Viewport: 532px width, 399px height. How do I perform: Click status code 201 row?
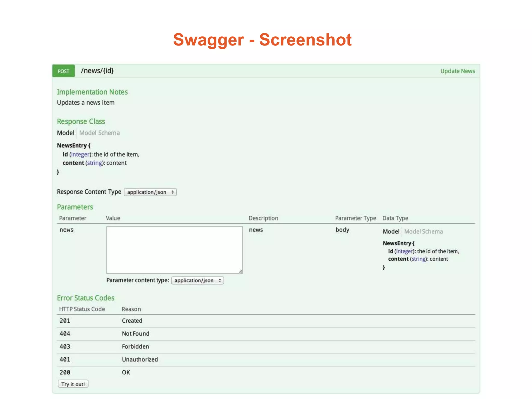pyautogui.click(x=266, y=321)
